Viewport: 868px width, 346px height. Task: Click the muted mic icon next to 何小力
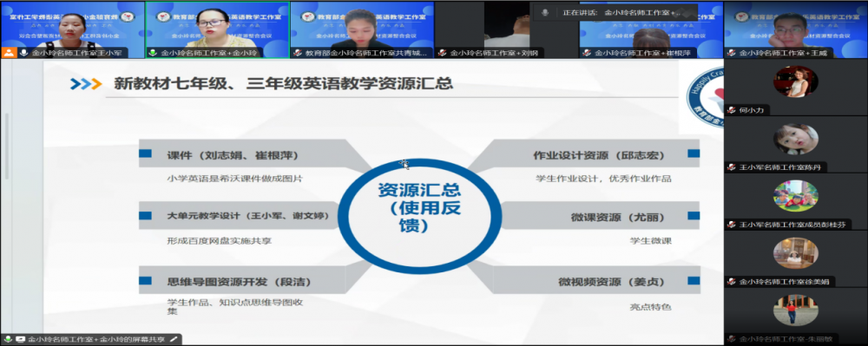coord(731,110)
